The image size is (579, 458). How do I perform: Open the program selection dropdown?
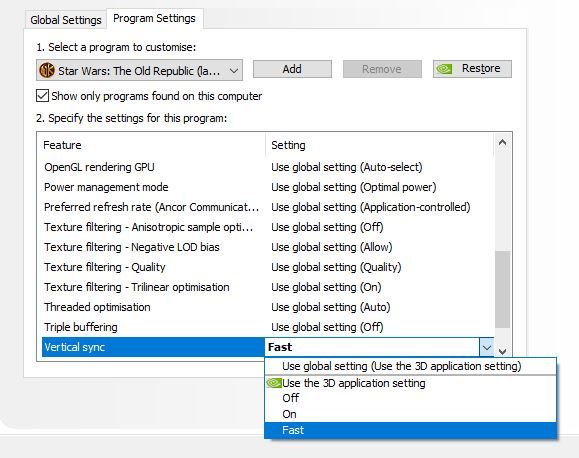tap(139, 70)
